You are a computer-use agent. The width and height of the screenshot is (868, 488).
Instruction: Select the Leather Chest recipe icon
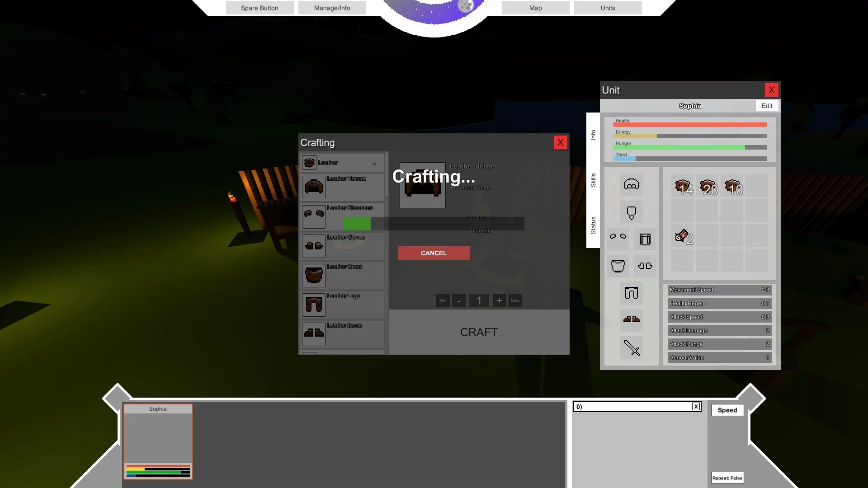[313, 275]
